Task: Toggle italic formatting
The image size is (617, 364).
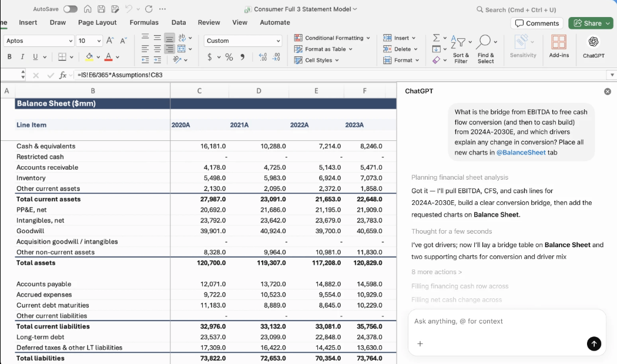Action: (x=22, y=57)
